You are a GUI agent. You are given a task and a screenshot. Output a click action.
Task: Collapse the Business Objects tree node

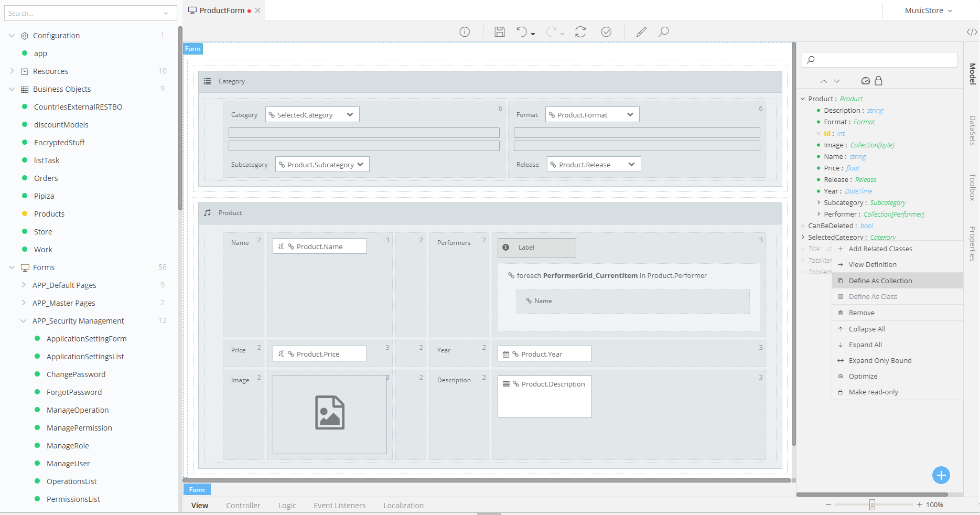[12, 89]
